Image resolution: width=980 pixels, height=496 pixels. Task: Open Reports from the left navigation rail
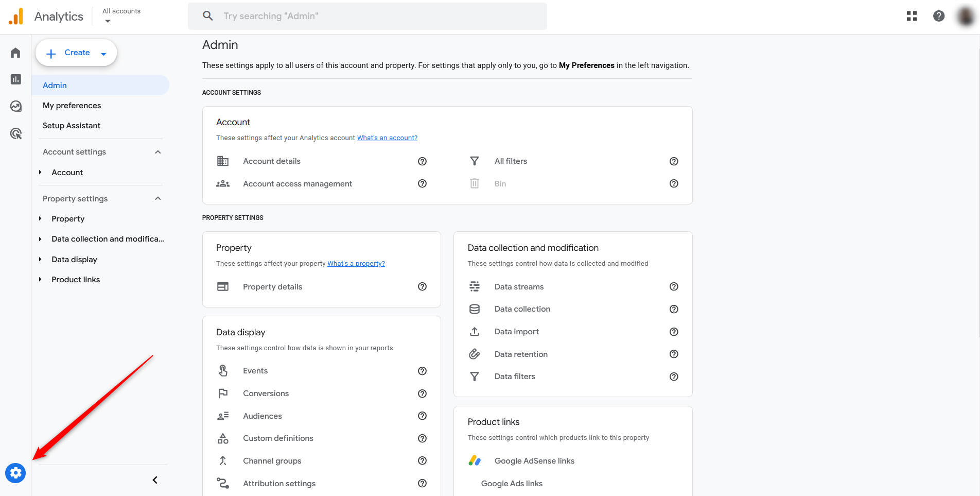pos(15,79)
